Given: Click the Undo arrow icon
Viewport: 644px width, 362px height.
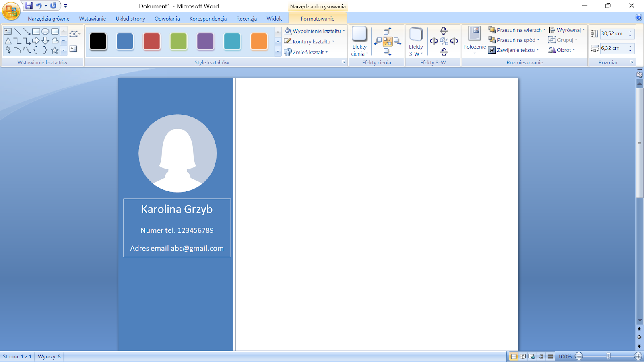Looking at the screenshot, I should [39, 6].
